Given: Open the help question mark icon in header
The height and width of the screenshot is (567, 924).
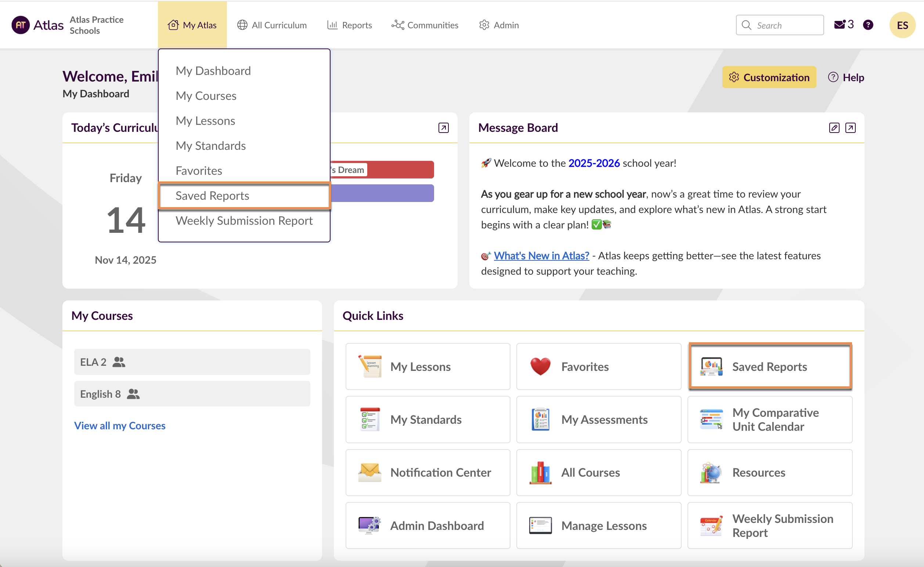Looking at the screenshot, I should point(868,25).
